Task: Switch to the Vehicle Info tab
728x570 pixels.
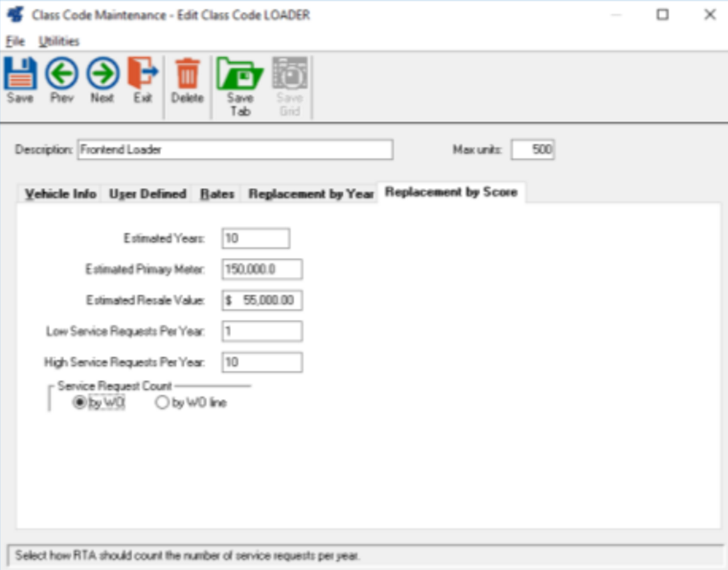Action: click(x=61, y=194)
